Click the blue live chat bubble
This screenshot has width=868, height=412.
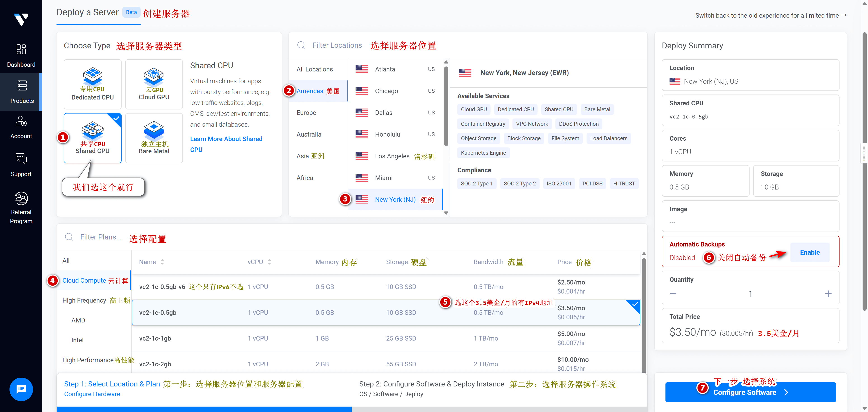21,389
